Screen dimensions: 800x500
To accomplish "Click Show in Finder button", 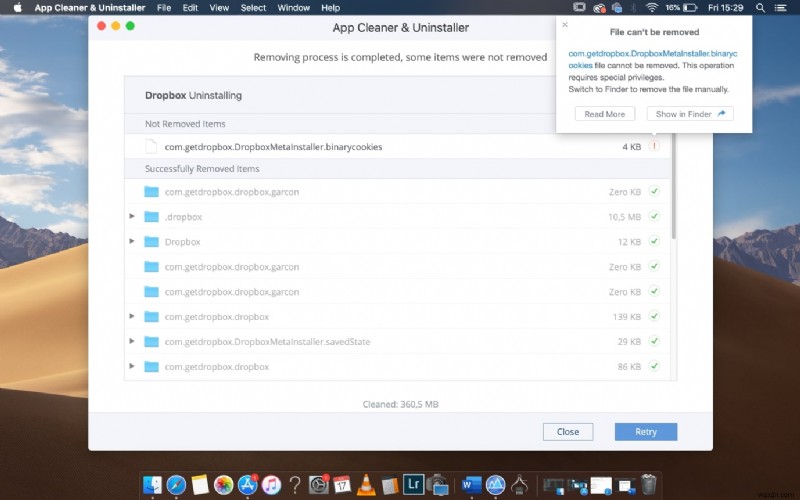I will [x=690, y=114].
